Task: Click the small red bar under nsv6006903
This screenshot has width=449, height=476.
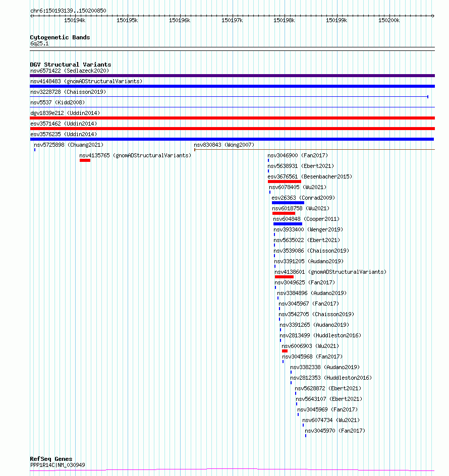Action: pyautogui.click(x=285, y=351)
